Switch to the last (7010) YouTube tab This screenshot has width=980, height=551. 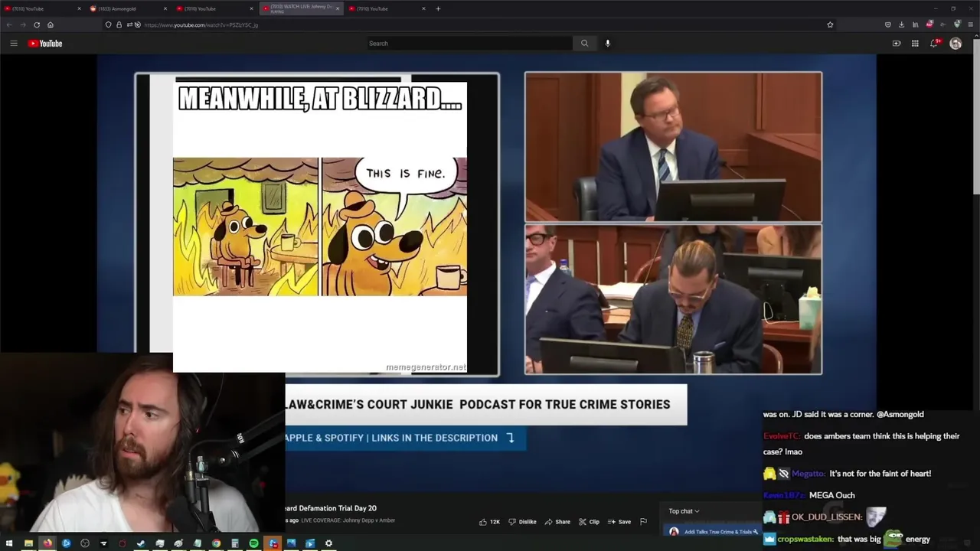387,8
